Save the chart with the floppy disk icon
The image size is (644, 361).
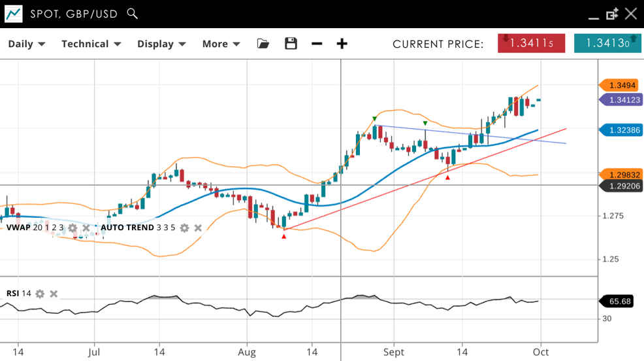coord(291,44)
